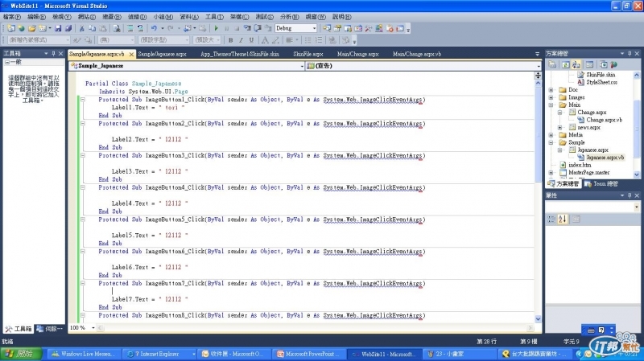Switch to Main/Change.aspx.vb tab
The height and width of the screenshot is (361, 644).
click(x=417, y=54)
